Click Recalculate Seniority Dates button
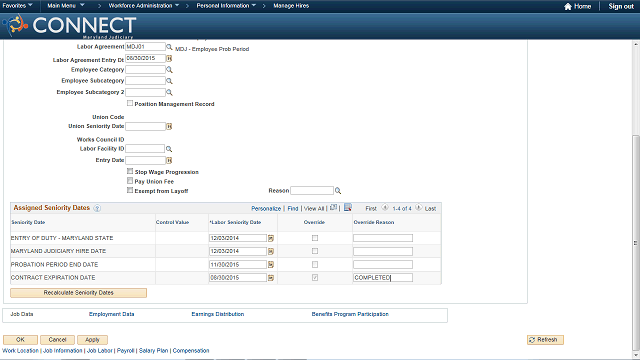 78,293
